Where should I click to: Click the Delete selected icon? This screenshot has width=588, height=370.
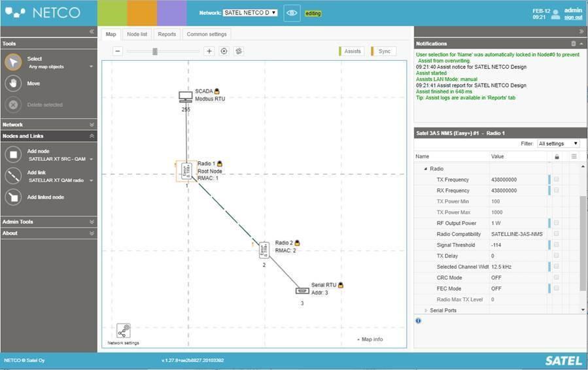[13, 105]
